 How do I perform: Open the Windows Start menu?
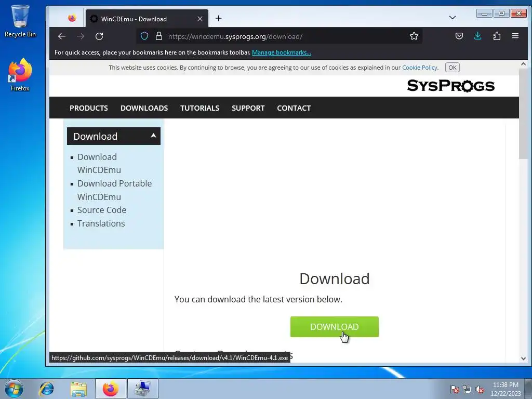pyautogui.click(x=14, y=389)
